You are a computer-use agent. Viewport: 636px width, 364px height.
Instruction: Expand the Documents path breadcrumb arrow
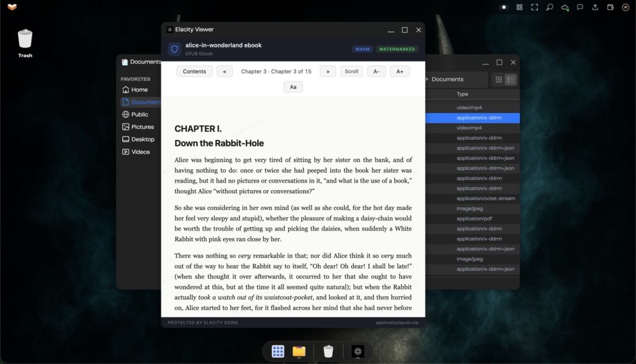point(427,80)
